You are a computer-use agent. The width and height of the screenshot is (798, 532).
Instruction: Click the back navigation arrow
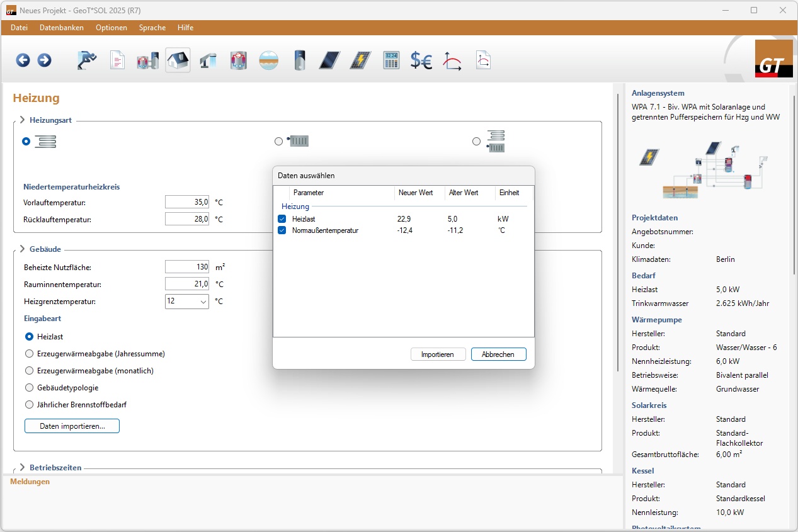[x=23, y=60]
